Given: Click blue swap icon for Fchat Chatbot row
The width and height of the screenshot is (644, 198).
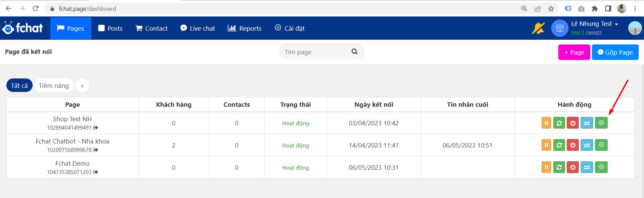Looking at the screenshot, I should coord(587,145).
